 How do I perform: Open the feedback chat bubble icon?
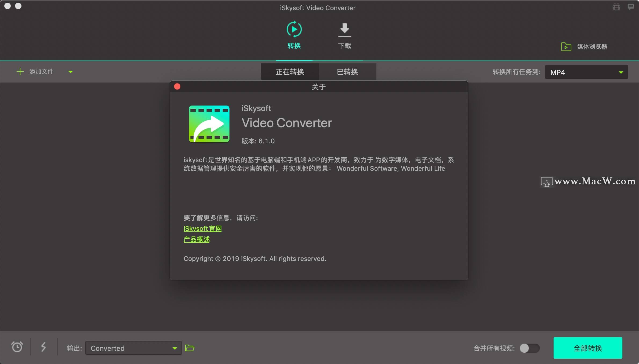pyautogui.click(x=631, y=7)
